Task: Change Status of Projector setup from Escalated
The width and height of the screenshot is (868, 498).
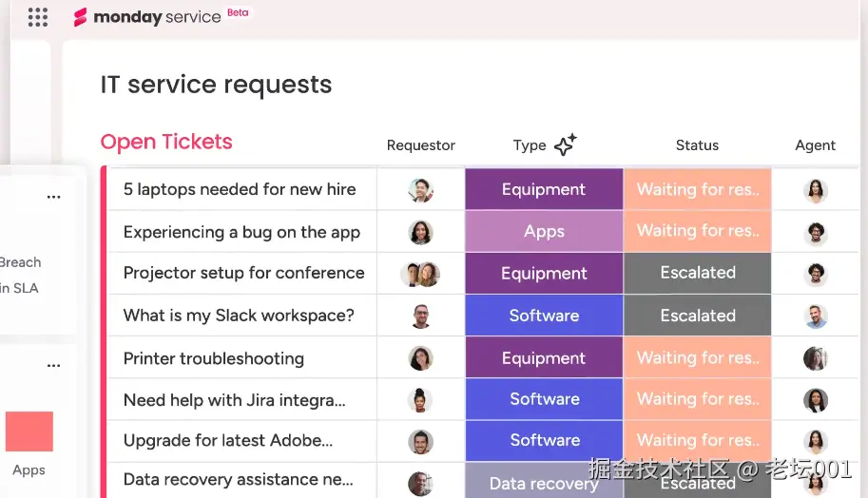Action: point(698,273)
